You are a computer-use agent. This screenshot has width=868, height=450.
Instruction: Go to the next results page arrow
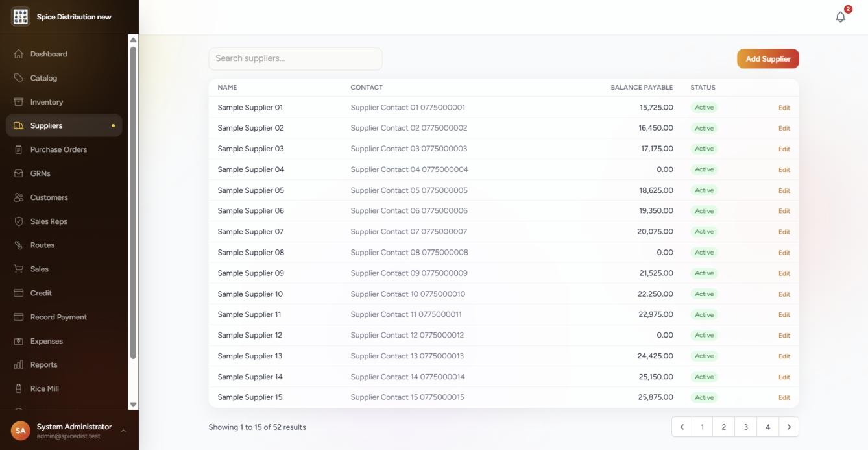(x=789, y=427)
